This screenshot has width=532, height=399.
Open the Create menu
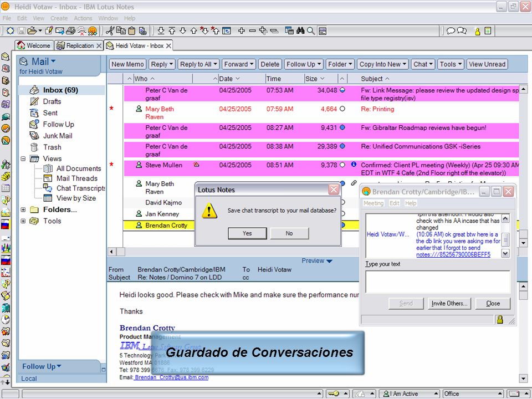click(x=59, y=18)
